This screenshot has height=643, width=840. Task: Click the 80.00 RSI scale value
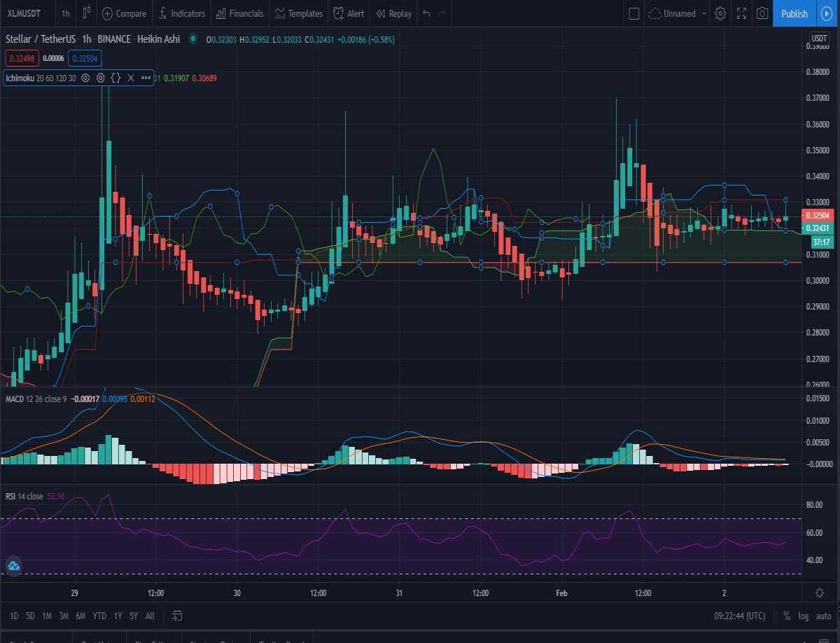click(813, 505)
